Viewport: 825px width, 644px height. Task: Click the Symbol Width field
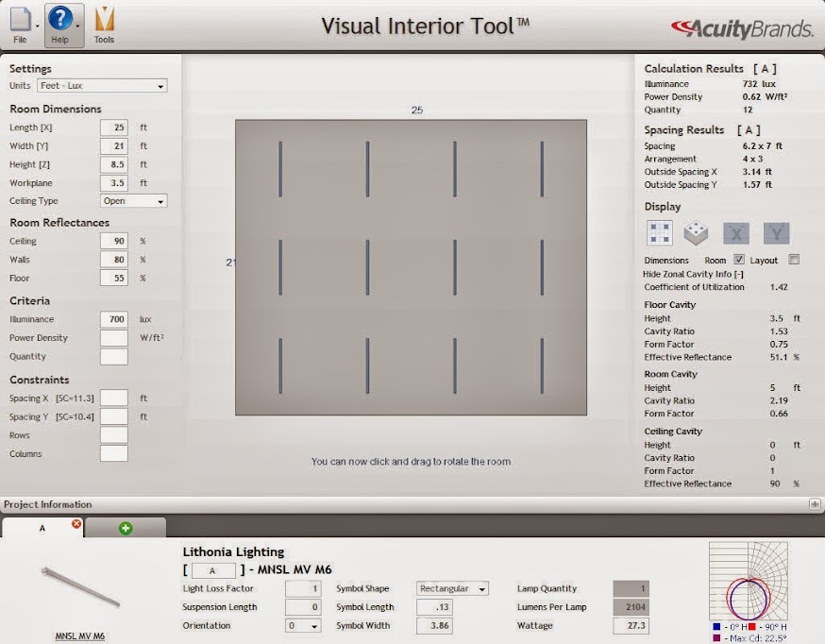(434, 625)
